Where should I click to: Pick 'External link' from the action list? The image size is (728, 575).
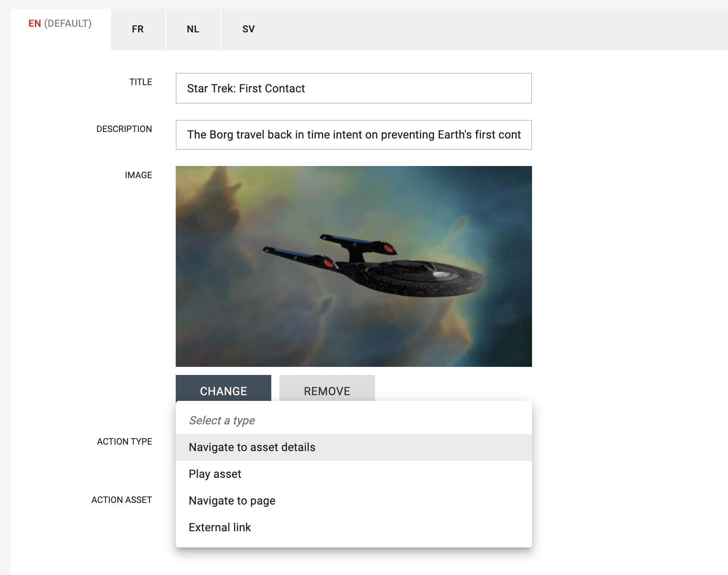[x=353, y=528]
